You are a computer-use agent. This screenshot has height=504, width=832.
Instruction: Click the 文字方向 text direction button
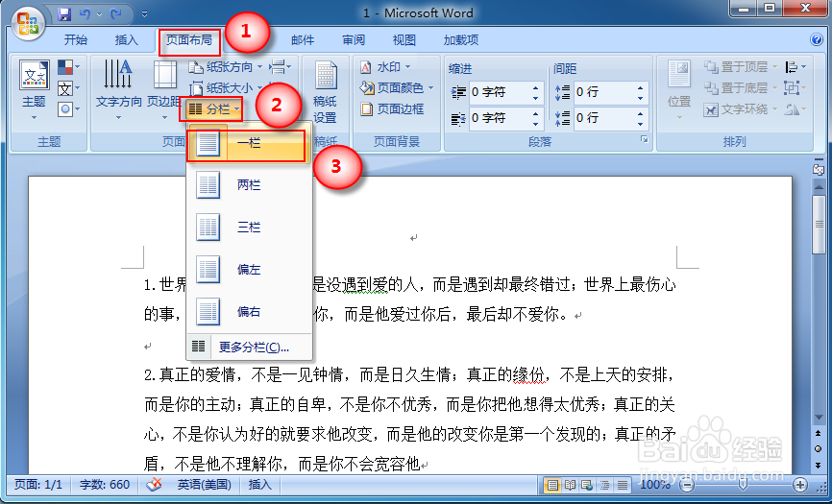point(118,89)
